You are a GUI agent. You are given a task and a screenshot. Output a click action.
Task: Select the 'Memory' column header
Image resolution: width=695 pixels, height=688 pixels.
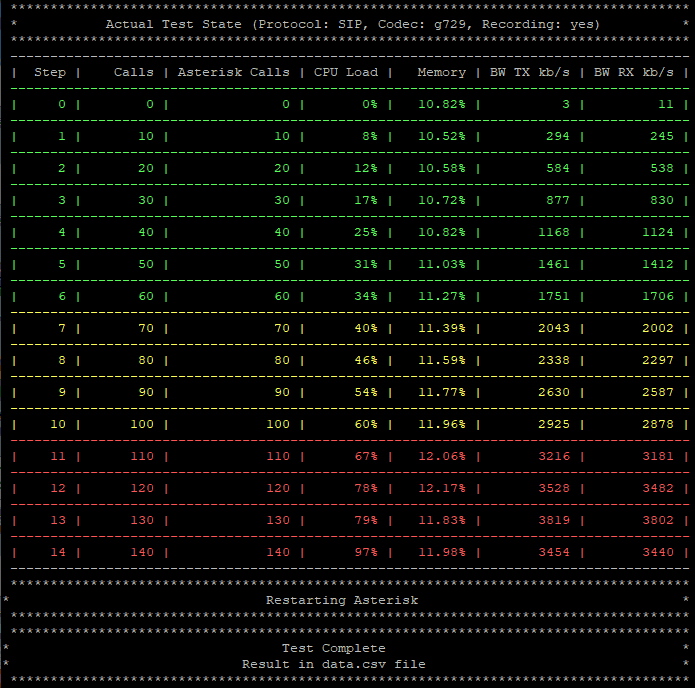441,72
